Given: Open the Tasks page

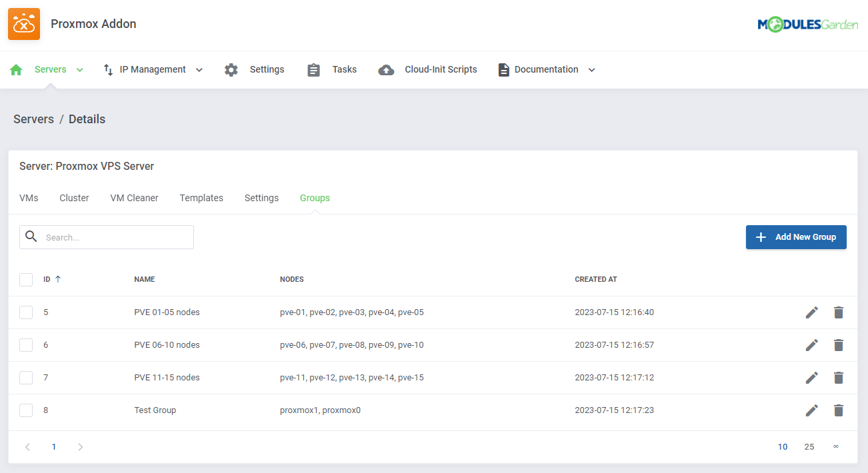Looking at the screenshot, I should coord(345,69).
